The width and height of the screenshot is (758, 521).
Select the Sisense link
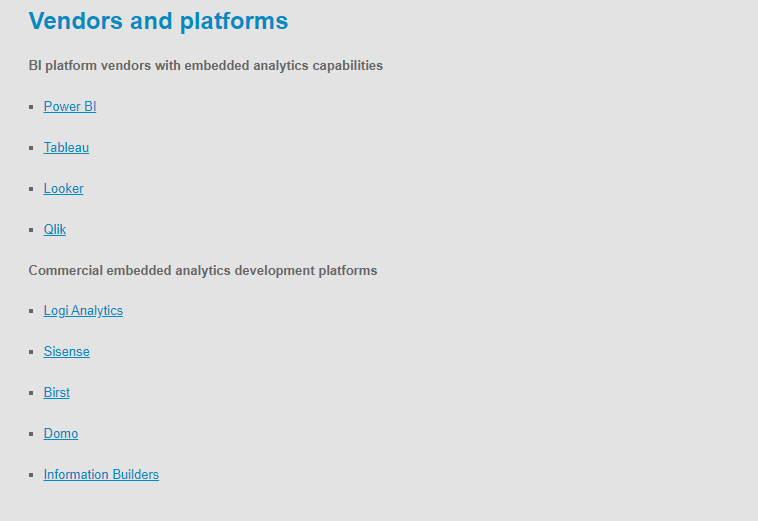(x=67, y=351)
